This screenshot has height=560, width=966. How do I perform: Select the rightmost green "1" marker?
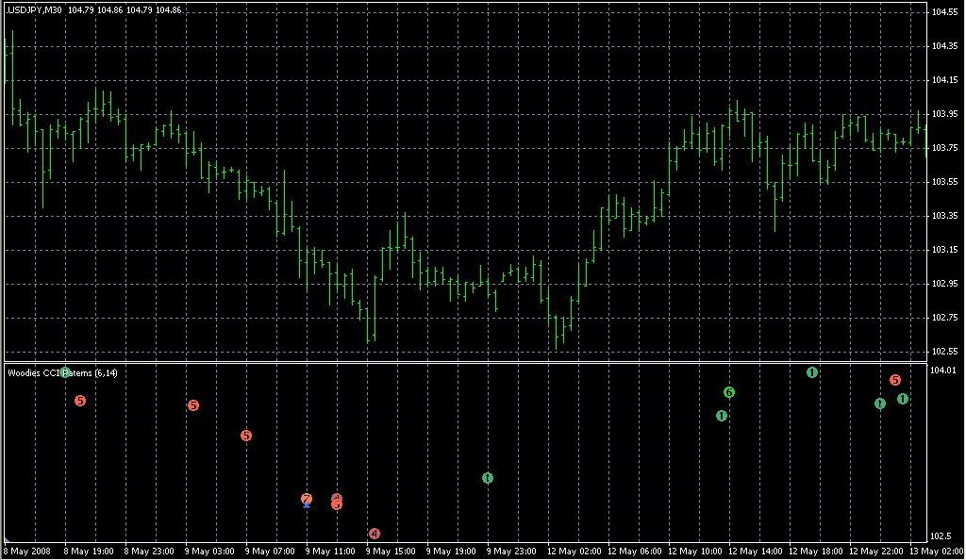pyautogui.click(x=902, y=399)
